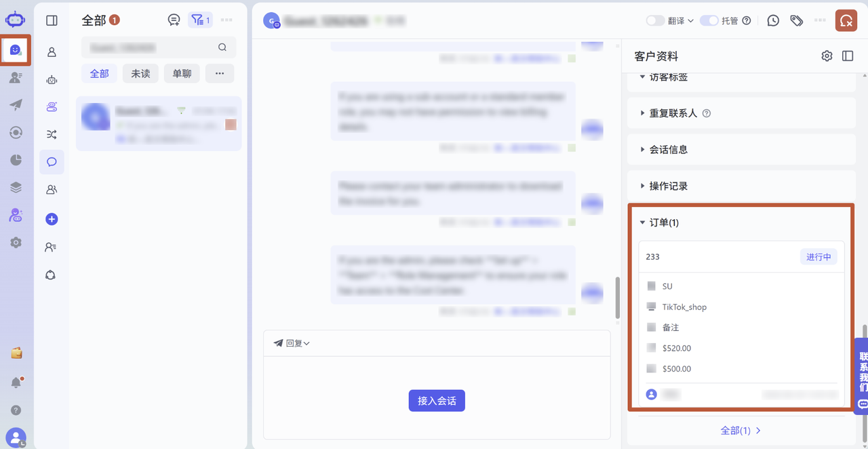Click the conversation search field
Image resolution: width=868 pixels, height=449 pixels.
(x=159, y=47)
